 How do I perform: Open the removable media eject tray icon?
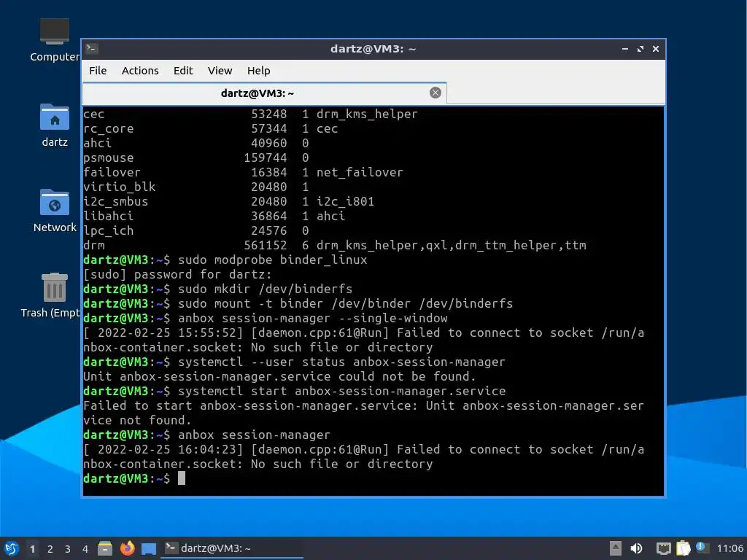[x=616, y=548]
